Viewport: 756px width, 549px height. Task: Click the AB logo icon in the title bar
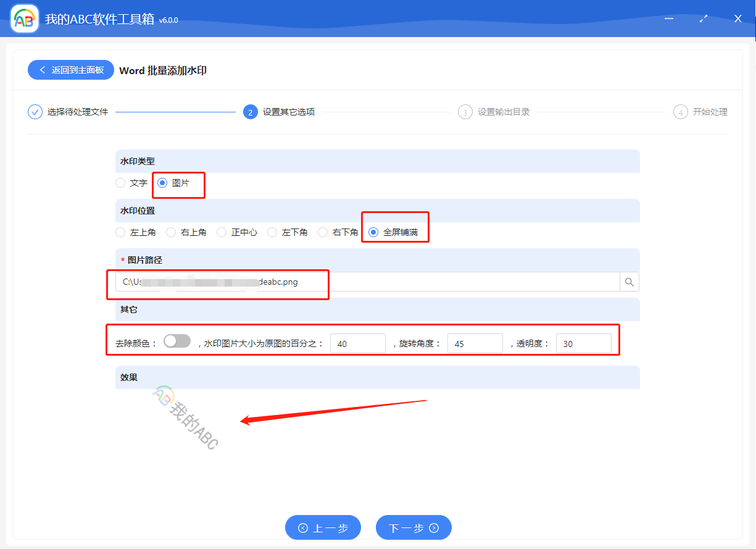(24, 19)
